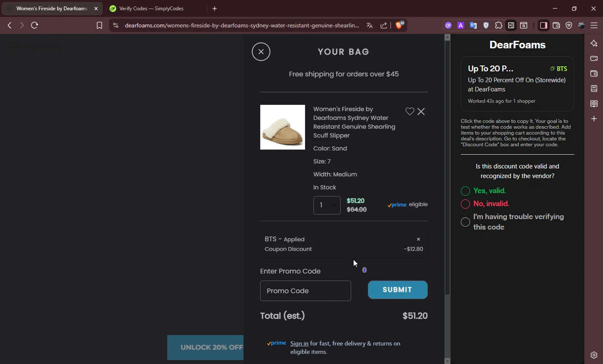Open the wallet icon in the sidebar

point(594,74)
